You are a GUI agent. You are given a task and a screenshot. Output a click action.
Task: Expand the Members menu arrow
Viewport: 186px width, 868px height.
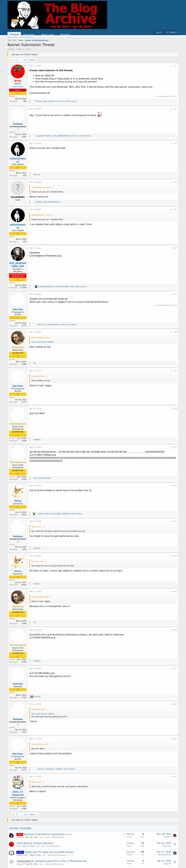(73, 34)
